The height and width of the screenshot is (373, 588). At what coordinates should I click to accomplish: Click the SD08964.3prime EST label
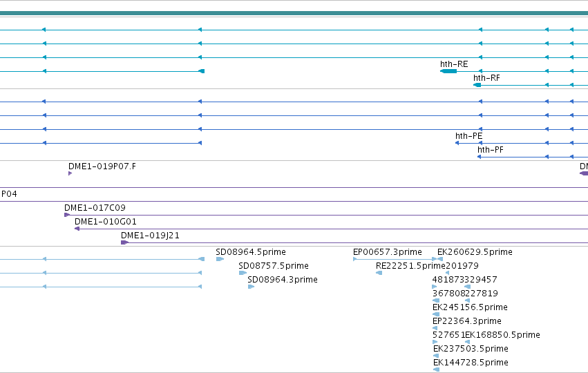[x=283, y=280]
